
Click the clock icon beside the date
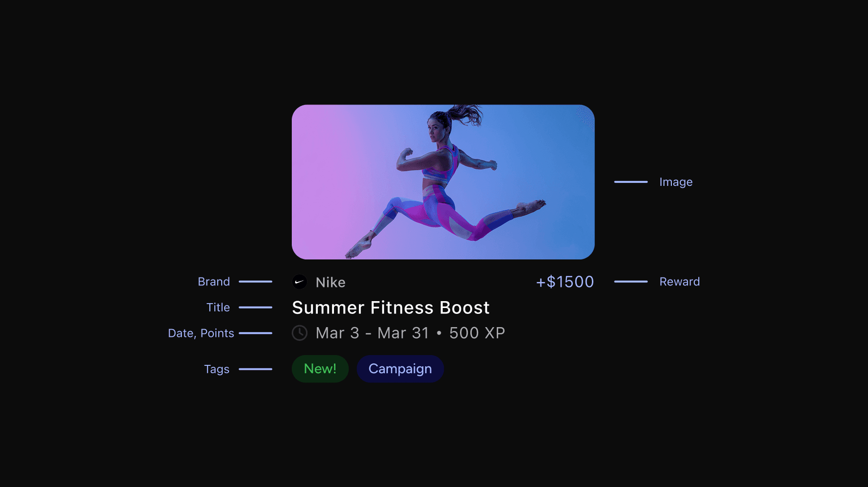click(300, 333)
